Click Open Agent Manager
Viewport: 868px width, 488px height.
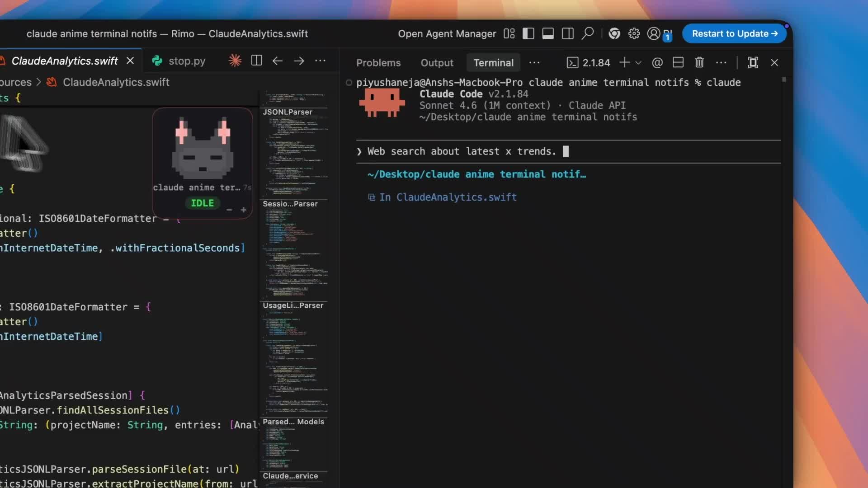pos(447,34)
